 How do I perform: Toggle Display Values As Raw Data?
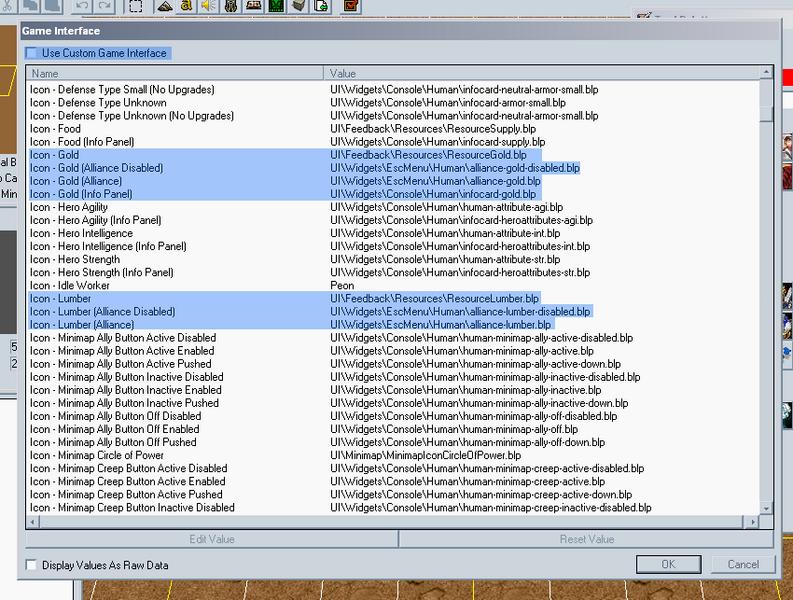31,565
